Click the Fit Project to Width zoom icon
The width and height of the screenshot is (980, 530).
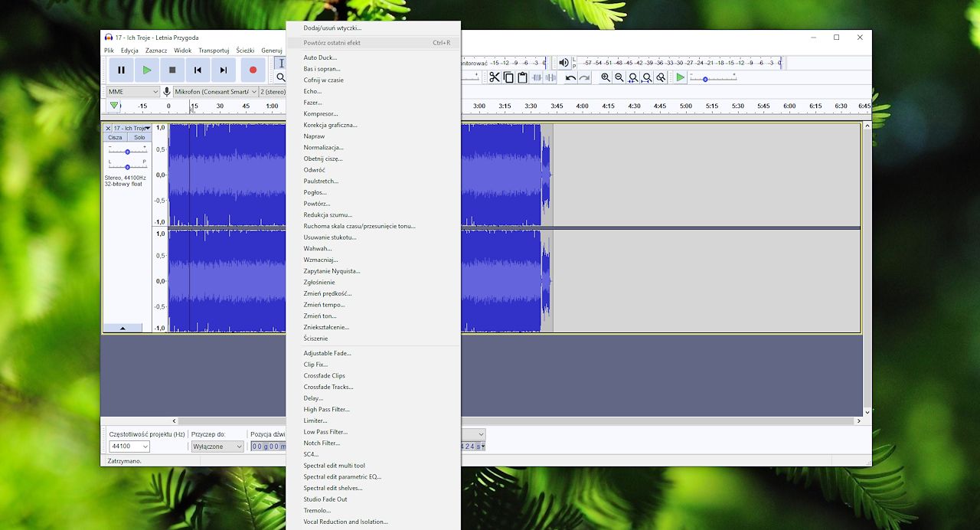coord(646,77)
